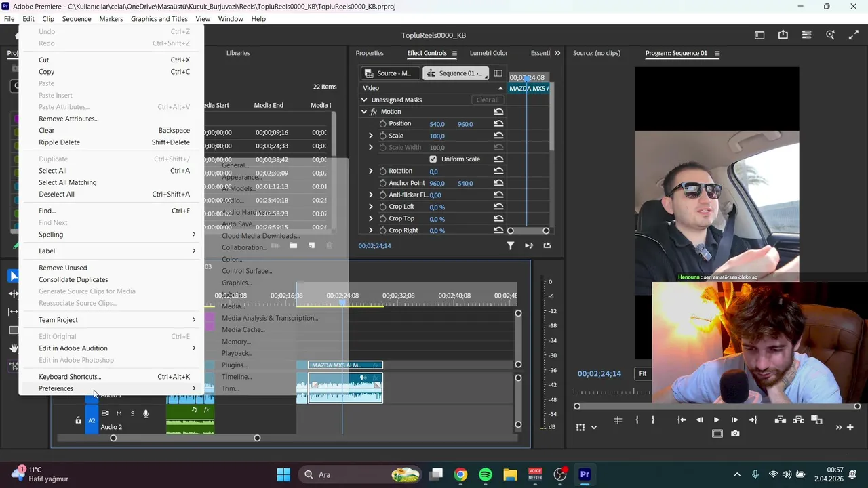Open the Program: Sequence 01 panel menu icon
This screenshot has width=868, height=488.
pos(717,53)
